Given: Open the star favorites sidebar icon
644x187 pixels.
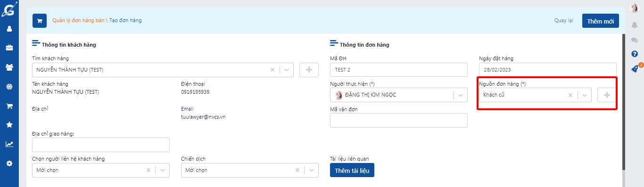Looking at the screenshot, I should (9, 125).
